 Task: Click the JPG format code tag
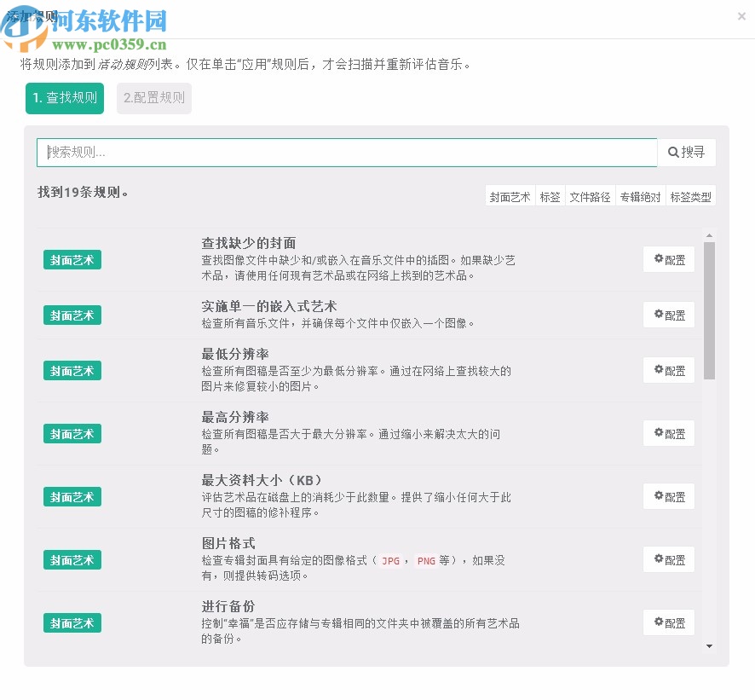click(390, 561)
